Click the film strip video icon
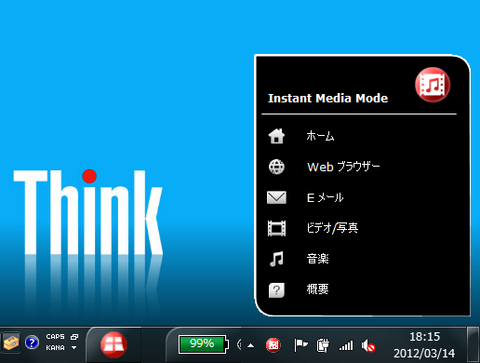Image resolution: width=480 pixels, height=363 pixels. click(277, 228)
